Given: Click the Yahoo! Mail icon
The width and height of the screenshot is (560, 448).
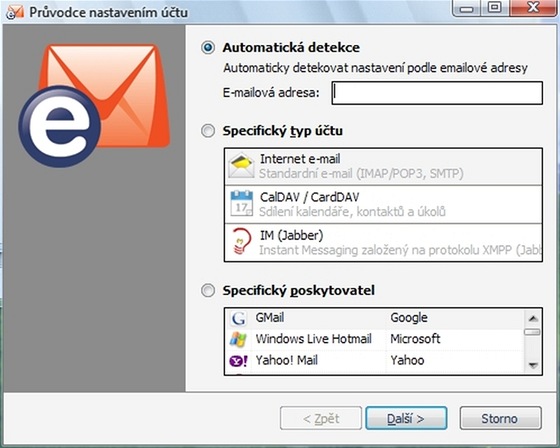Looking at the screenshot, I should [x=238, y=361].
